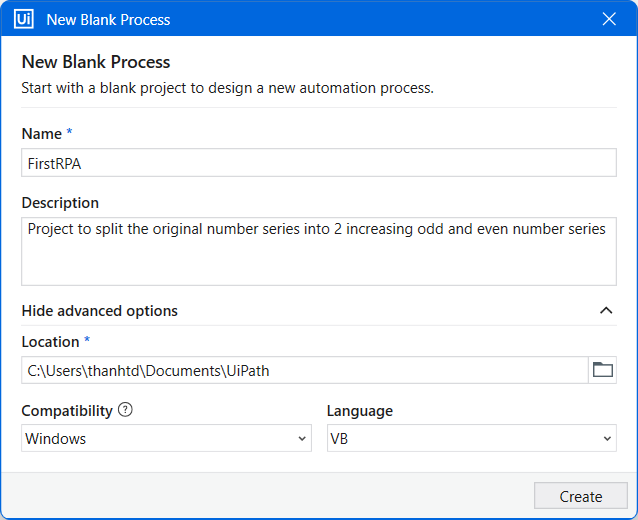Click the Hide advanced options label

100,311
